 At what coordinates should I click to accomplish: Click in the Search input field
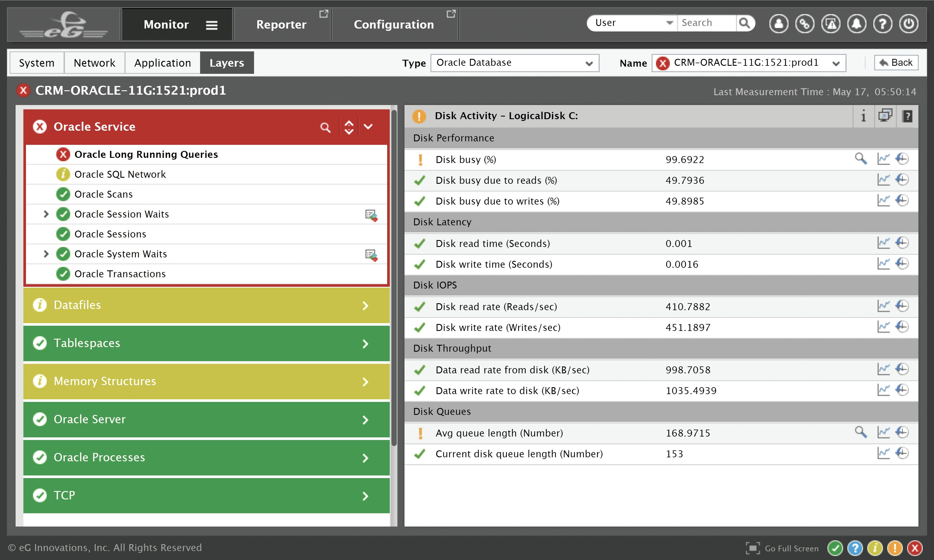pos(706,23)
